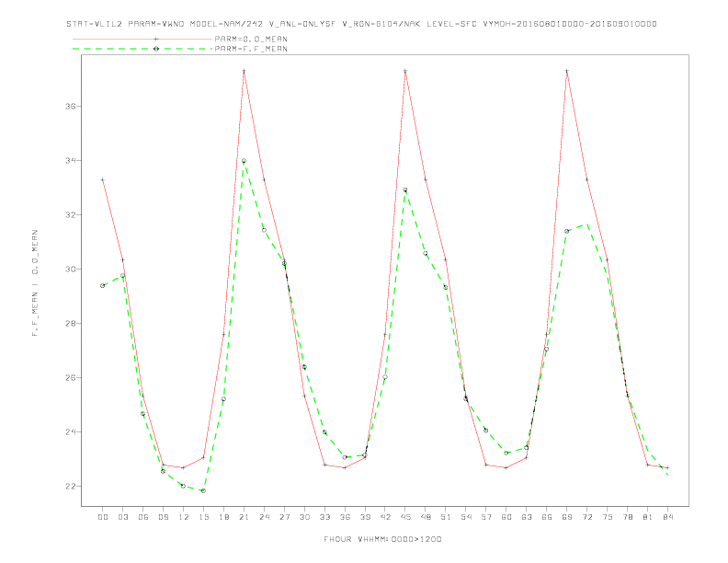
Task: Click the x-axis tick label 27
Action: click(284, 517)
